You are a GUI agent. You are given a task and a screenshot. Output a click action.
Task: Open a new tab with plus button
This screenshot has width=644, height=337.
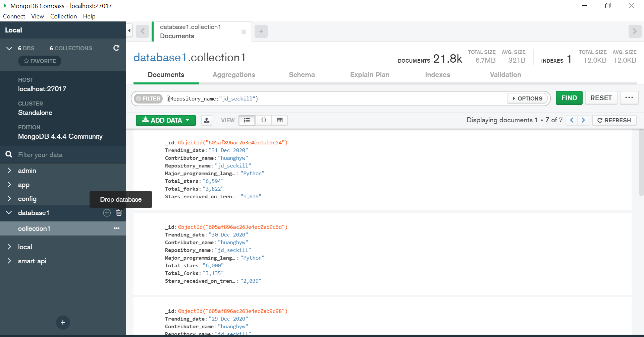click(x=261, y=31)
